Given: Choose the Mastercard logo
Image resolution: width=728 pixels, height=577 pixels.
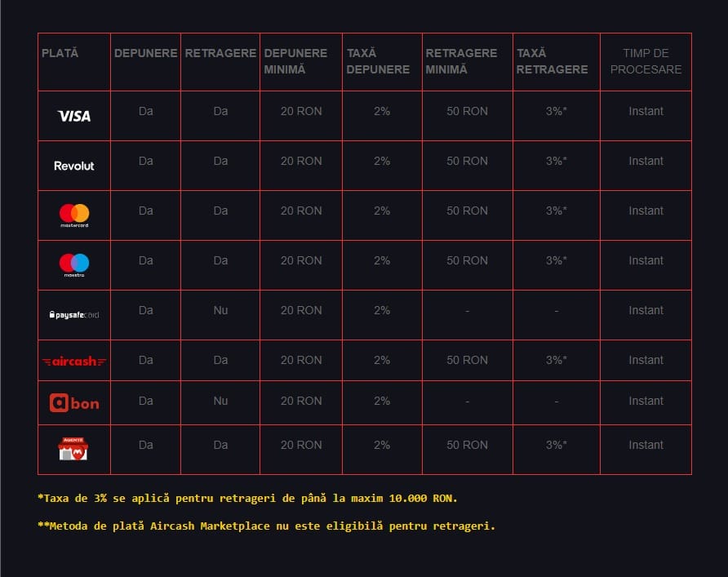Looking at the screenshot, I should (x=74, y=215).
